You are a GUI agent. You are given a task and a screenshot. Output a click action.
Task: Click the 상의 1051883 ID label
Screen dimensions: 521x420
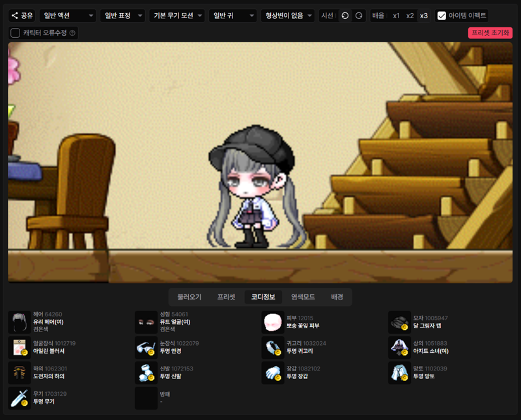tap(430, 343)
